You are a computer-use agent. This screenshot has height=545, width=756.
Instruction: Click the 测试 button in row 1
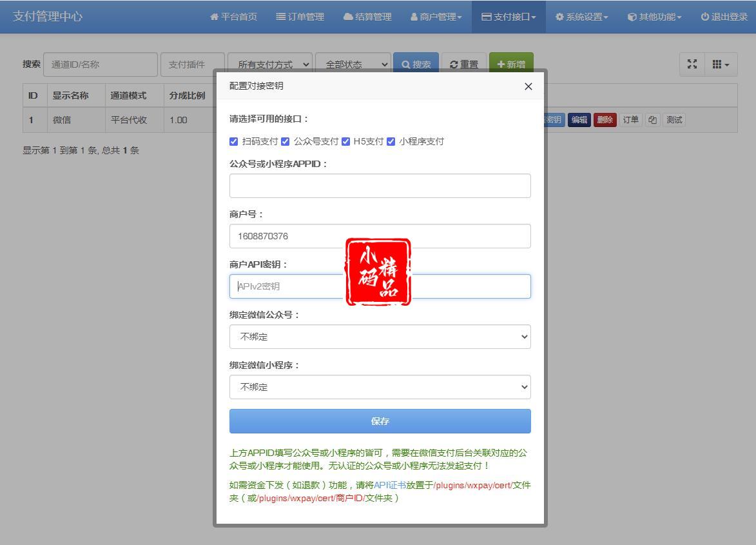tap(674, 119)
